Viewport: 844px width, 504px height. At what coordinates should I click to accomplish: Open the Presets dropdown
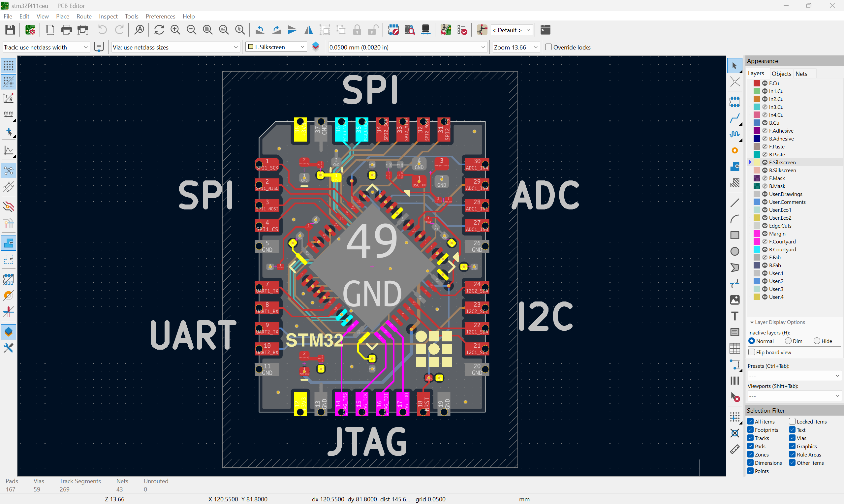[x=794, y=376]
